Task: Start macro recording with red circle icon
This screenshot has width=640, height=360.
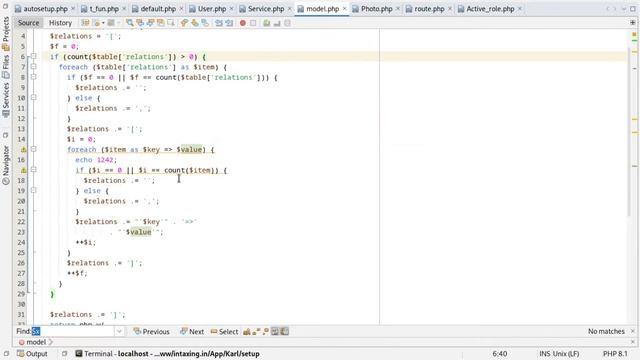Action: point(243,23)
